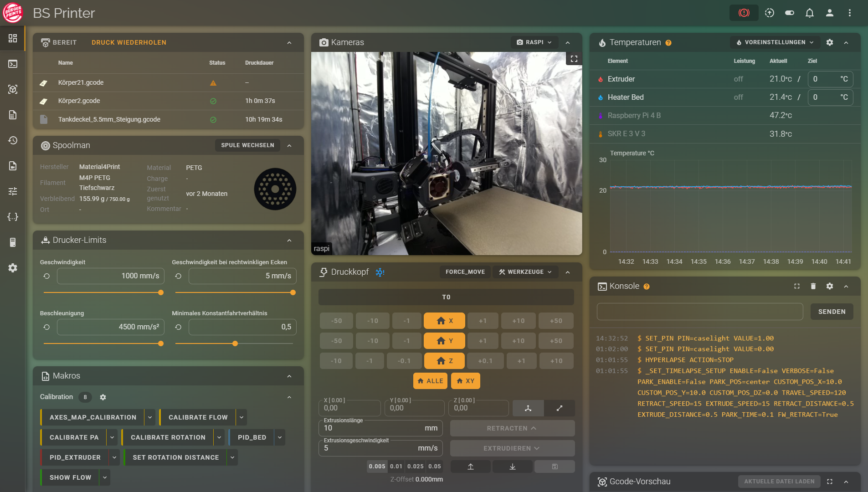The width and height of the screenshot is (868, 492).
Task: Click Druck wiederholen to reprint
Action: (x=129, y=42)
